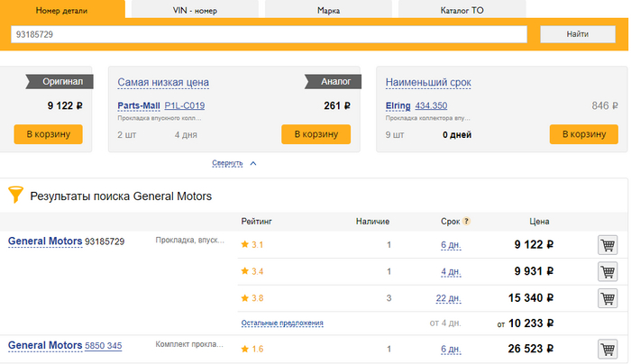Click cart icon for 15 340 ₽ offer
Image resolution: width=631 pixels, height=364 pixels.
coord(608,298)
